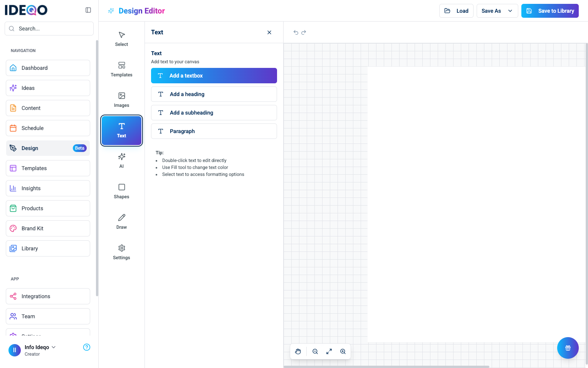The width and height of the screenshot is (588, 368).
Task: Select the Shapes tool
Action: 121,191
